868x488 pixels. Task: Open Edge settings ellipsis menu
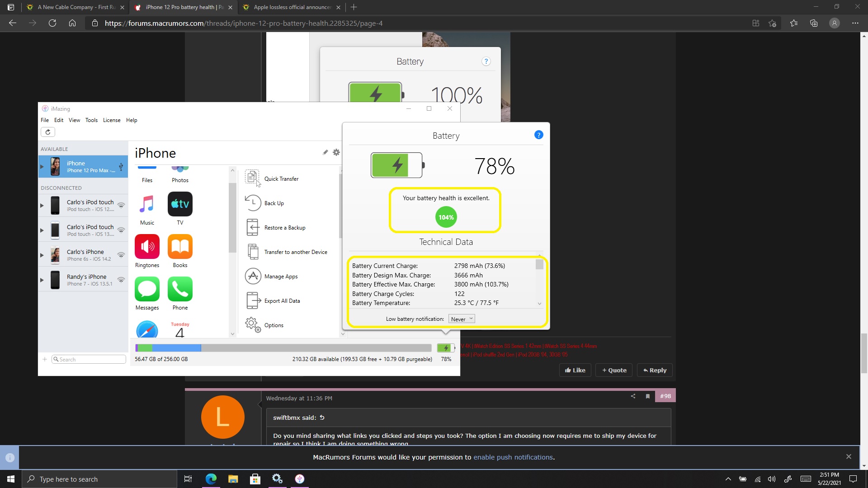(855, 23)
